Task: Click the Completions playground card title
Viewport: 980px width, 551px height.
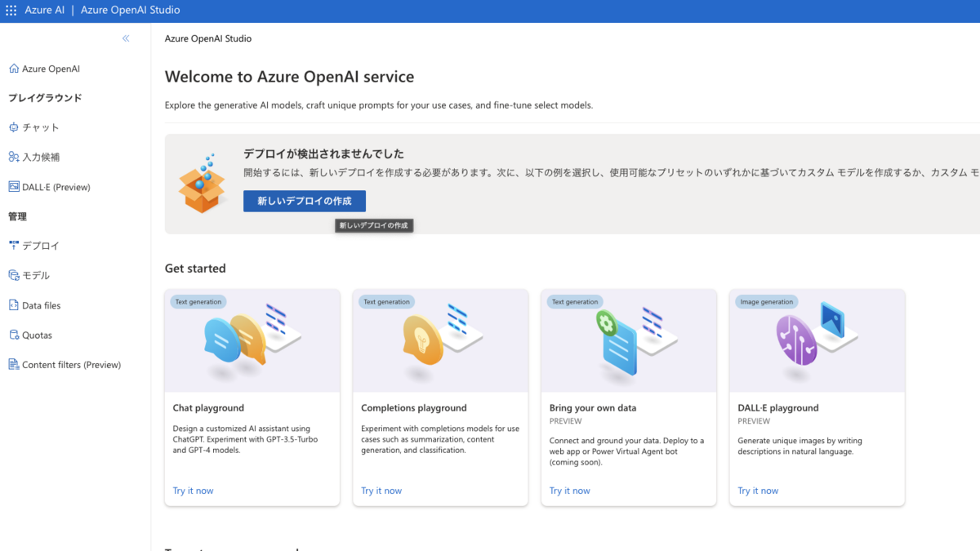Action: pyautogui.click(x=414, y=408)
